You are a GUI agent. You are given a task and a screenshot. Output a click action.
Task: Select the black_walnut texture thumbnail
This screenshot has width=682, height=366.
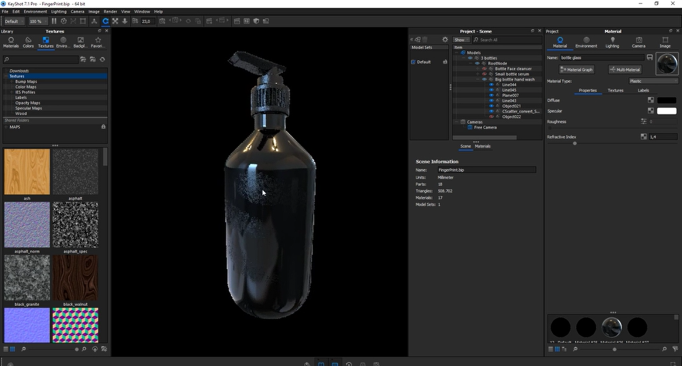[75, 278]
